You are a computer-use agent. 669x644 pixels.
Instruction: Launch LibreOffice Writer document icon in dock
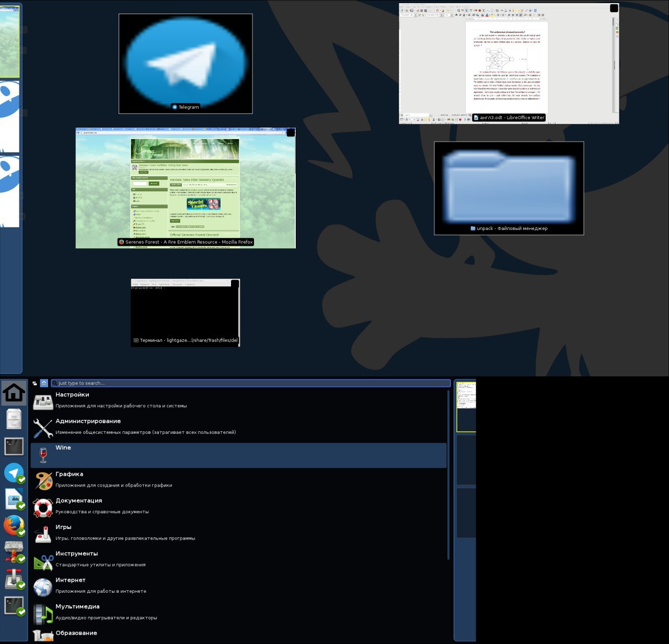(14, 499)
